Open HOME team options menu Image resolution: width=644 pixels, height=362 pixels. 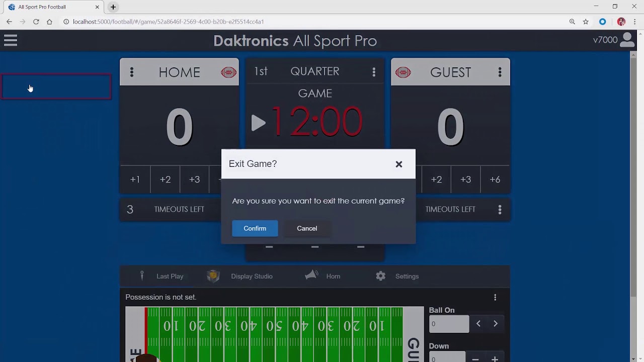coord(132,72)
